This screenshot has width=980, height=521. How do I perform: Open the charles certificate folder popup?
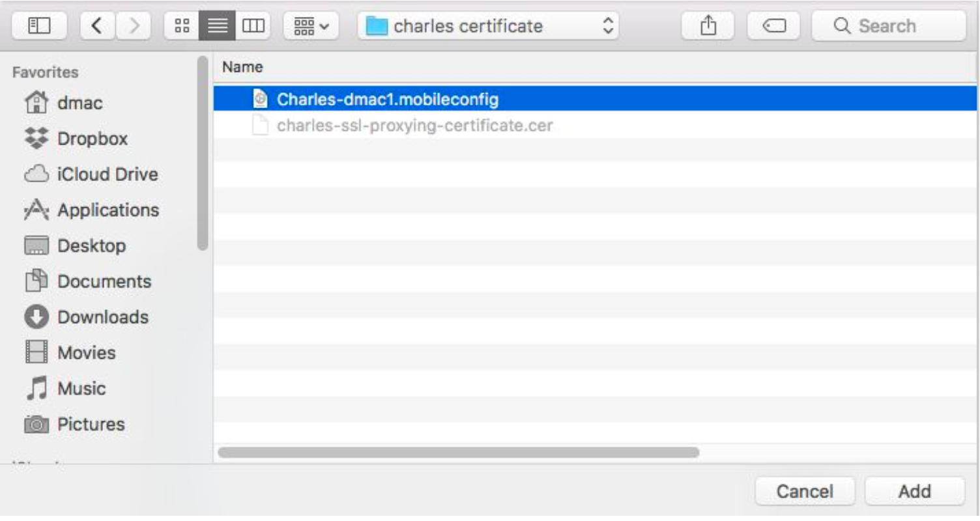tap(488, 26)
